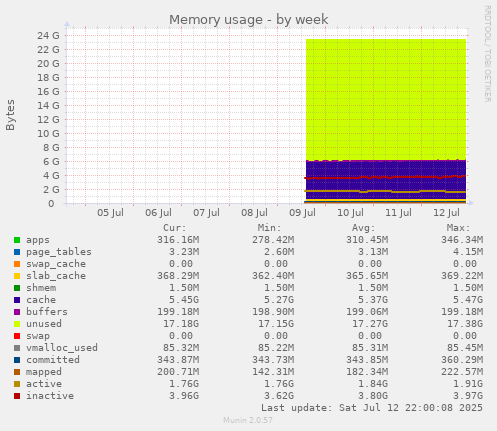
Task: Click the 'Avg:' column header
Action: click(x=364, y=228)
